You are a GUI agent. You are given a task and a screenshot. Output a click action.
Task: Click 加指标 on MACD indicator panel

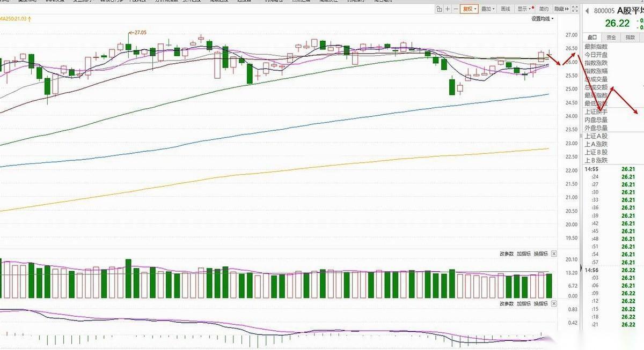(x=524, y=304)
